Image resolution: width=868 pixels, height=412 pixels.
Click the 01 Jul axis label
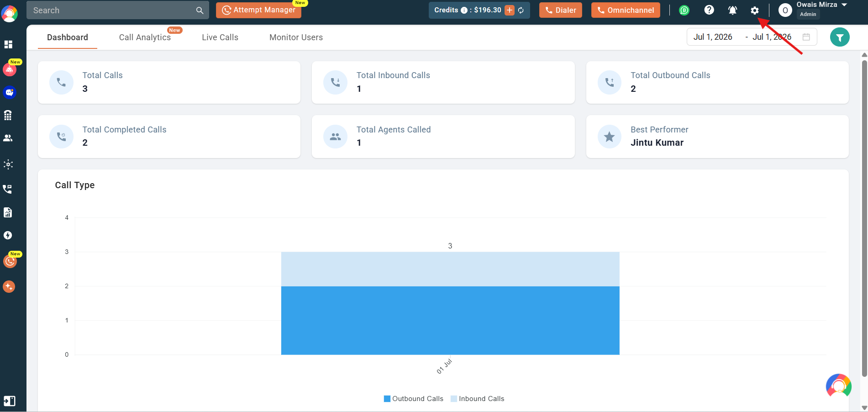pyautogui.click(x=444, y=366)
